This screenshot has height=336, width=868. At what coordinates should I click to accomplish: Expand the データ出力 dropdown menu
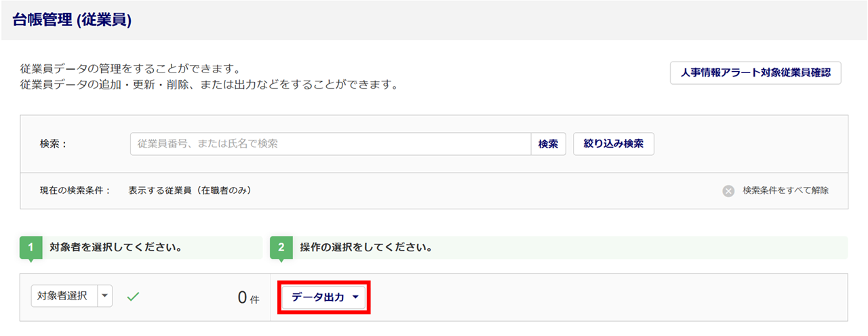point(324,297)
